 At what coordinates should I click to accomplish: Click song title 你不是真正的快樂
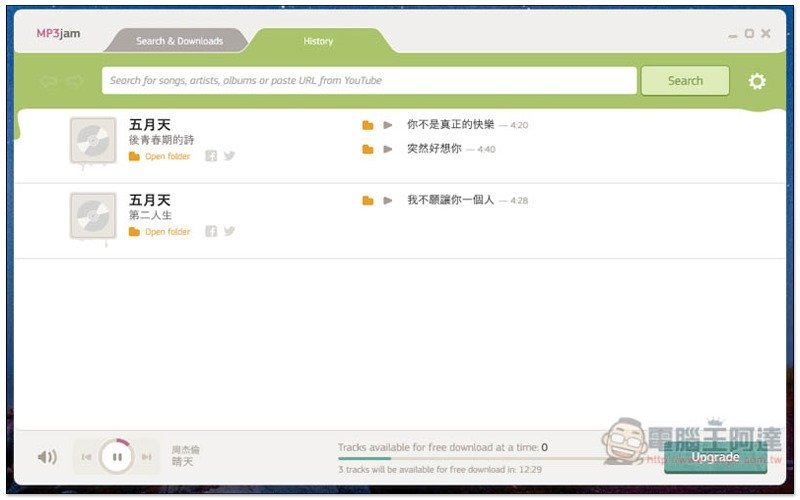(x=451, y=124)
